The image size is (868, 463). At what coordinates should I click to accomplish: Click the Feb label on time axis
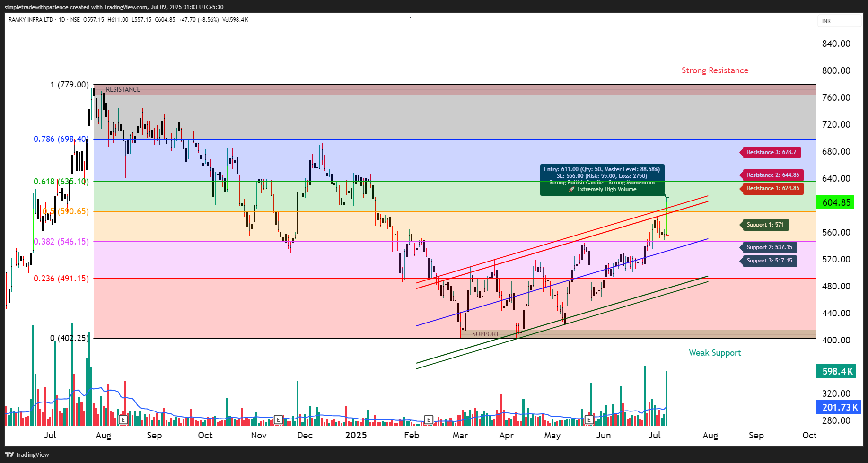click(412, 435)
